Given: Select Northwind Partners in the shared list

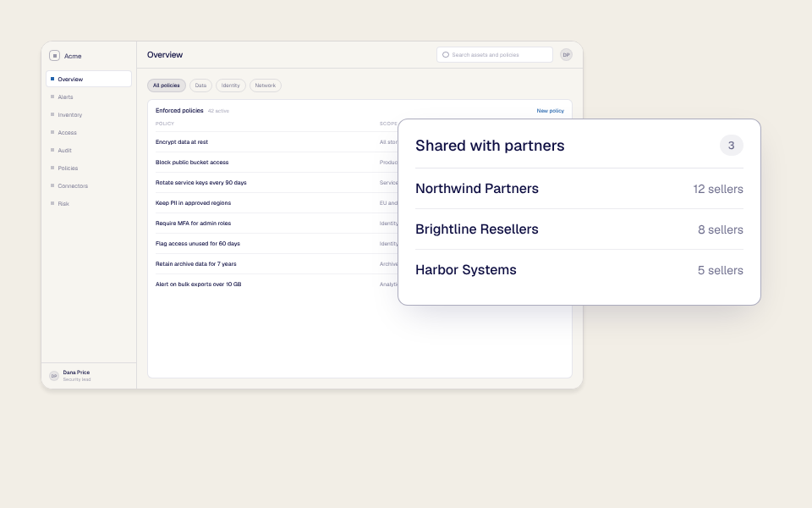Looking at the screenshot, I should click(x=579, y=189).
